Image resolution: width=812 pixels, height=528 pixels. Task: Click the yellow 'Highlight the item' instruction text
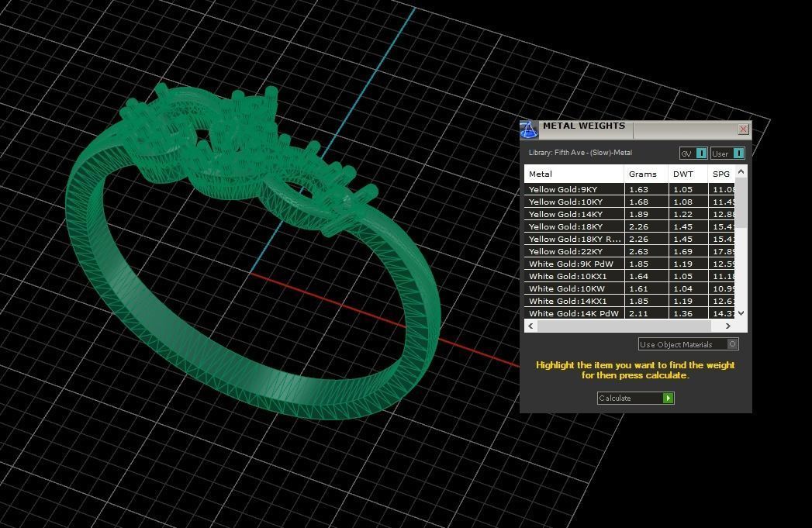point(635,370)
